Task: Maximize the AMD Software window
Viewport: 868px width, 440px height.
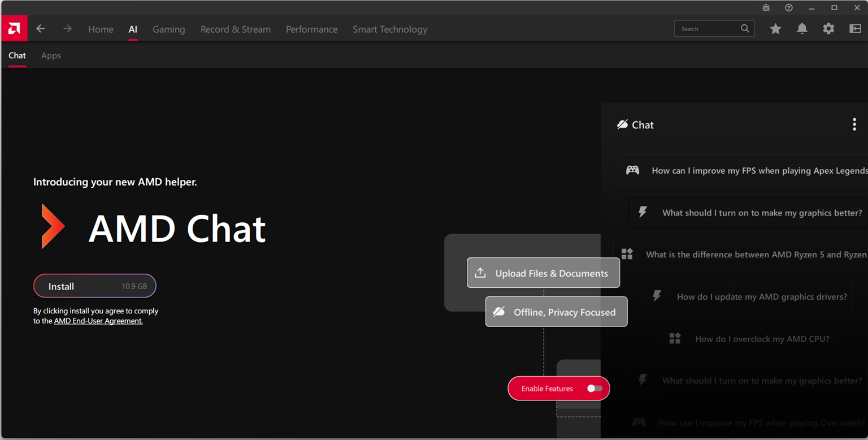Action: [834, 8]
